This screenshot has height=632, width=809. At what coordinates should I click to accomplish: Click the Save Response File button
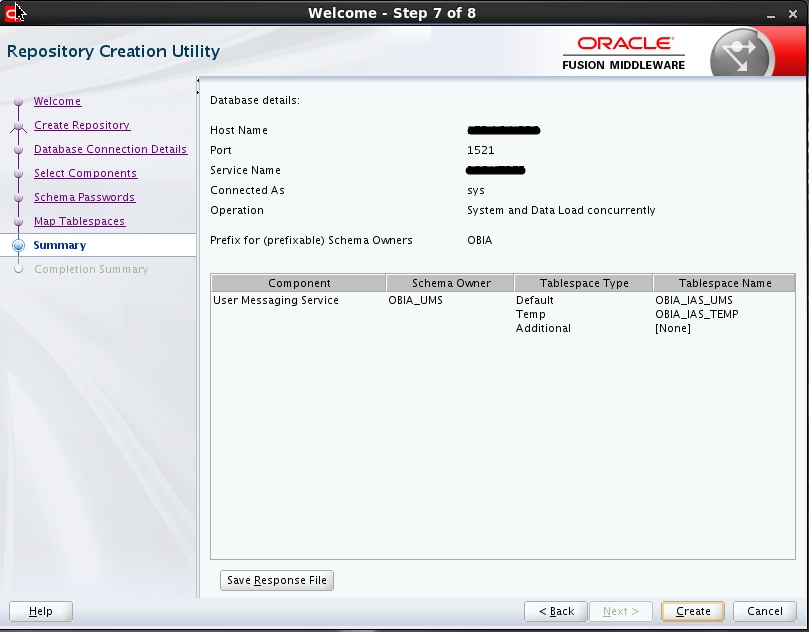point(277,580)
